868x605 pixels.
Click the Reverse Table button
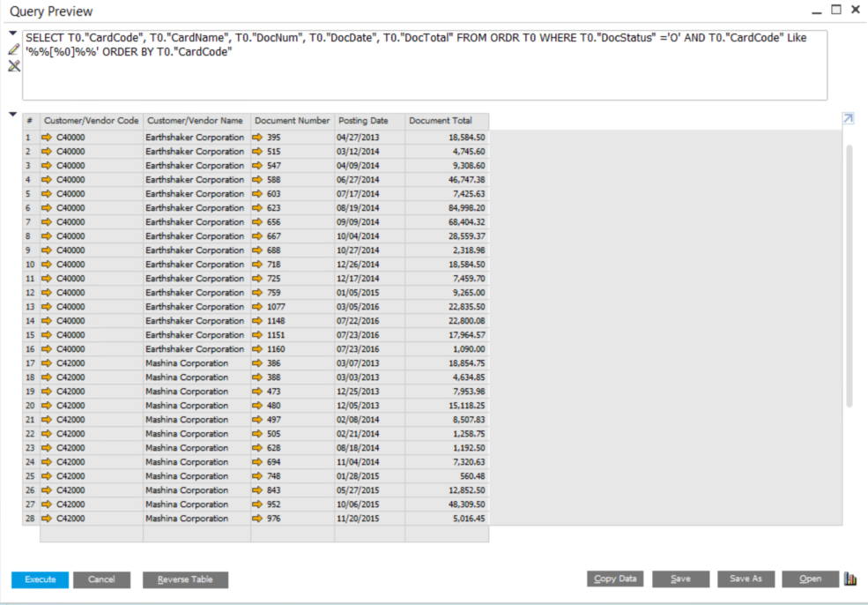(x=185, y=579)
